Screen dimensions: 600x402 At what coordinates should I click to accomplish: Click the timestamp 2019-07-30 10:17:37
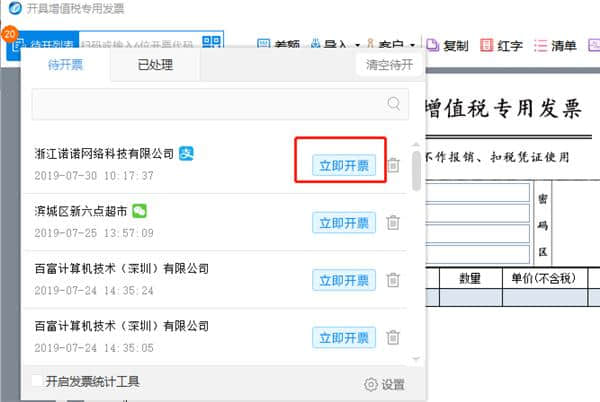(94, 176)
